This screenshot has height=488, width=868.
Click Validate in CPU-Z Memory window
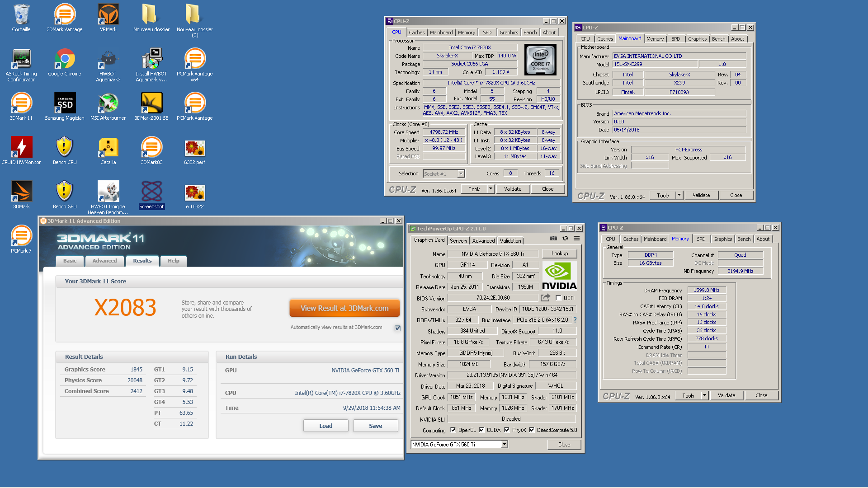(726, 395)
